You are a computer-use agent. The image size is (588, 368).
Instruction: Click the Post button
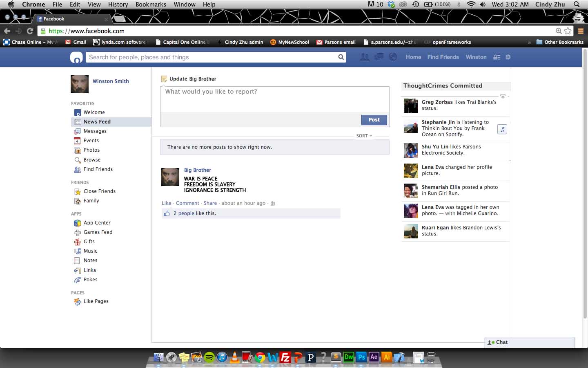(x=374, y=120)
